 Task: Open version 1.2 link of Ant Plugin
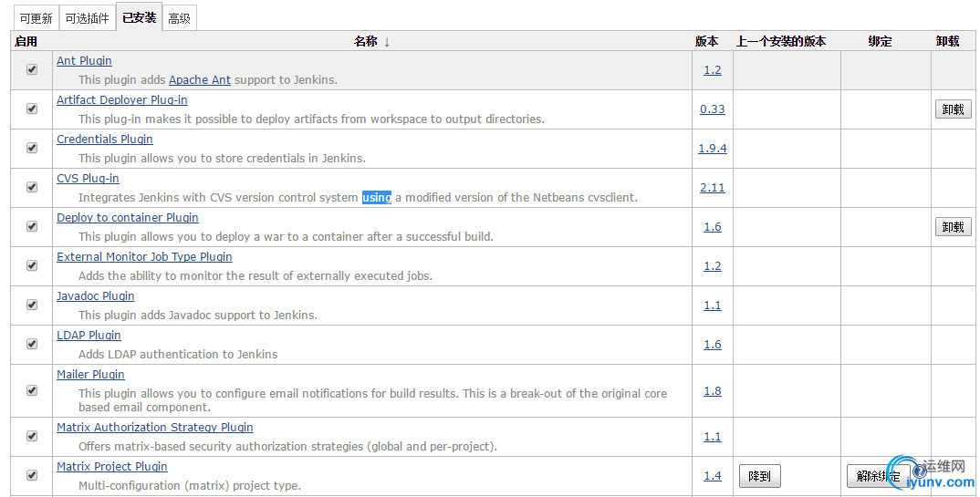713,70
